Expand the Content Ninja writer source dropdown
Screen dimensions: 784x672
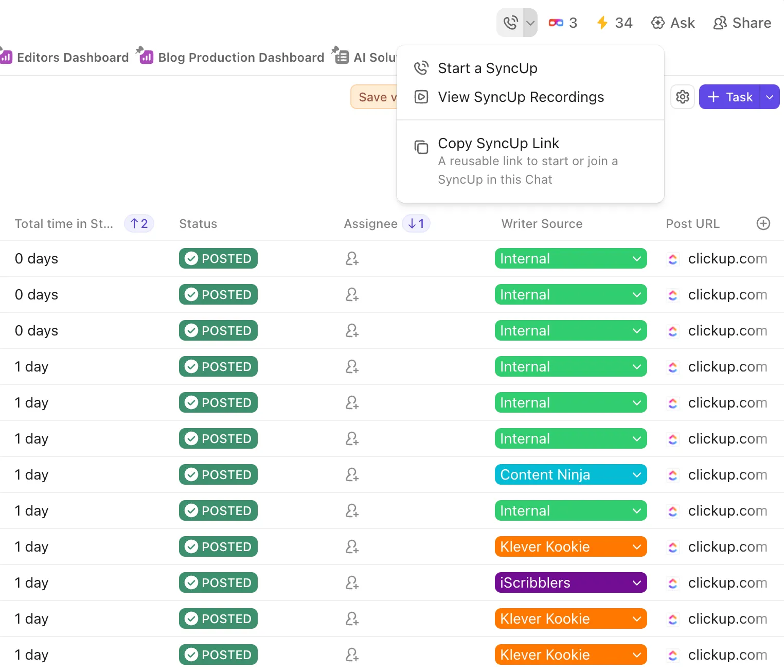coord(637,474)
